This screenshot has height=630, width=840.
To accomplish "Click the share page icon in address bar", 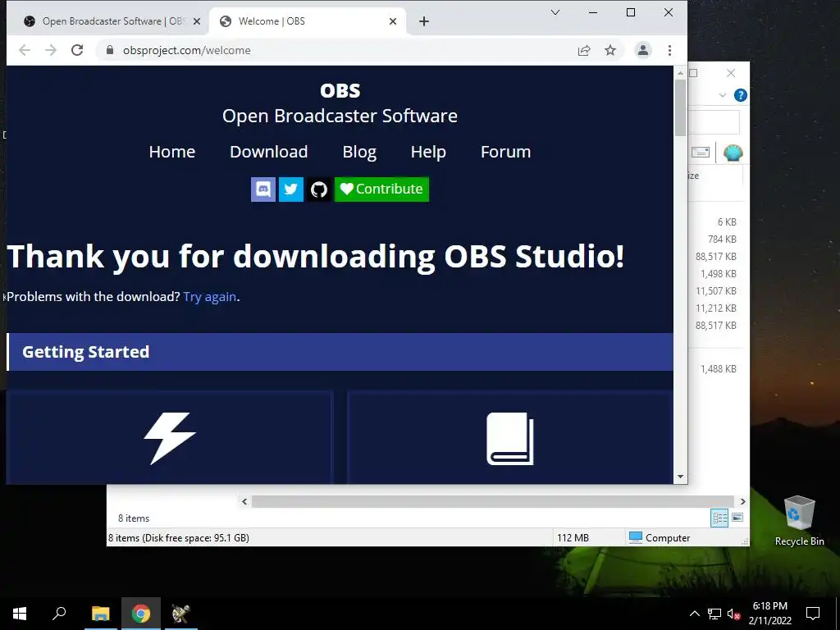I will (x=584, y=50).
